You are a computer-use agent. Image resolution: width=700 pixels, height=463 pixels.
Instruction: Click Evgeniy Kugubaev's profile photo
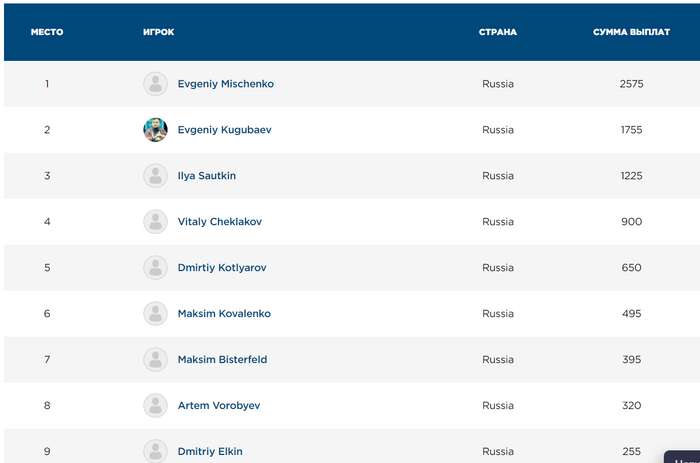click(x=155, y=130)
